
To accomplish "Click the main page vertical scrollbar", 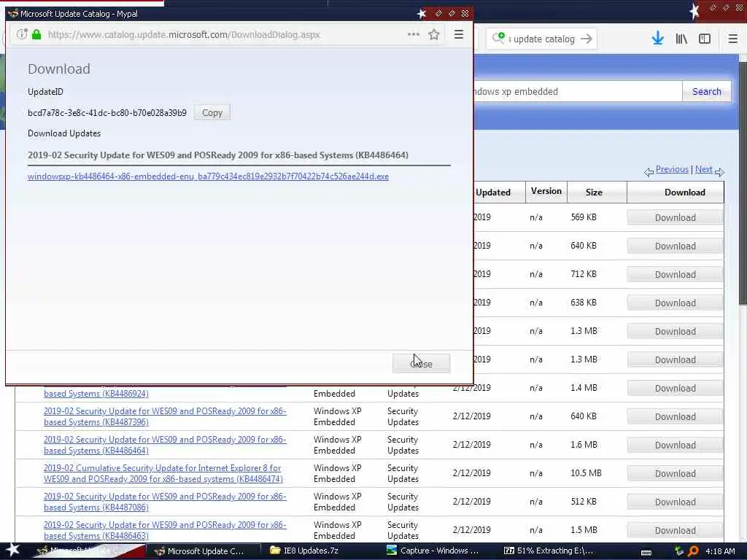I will point(742,183).
